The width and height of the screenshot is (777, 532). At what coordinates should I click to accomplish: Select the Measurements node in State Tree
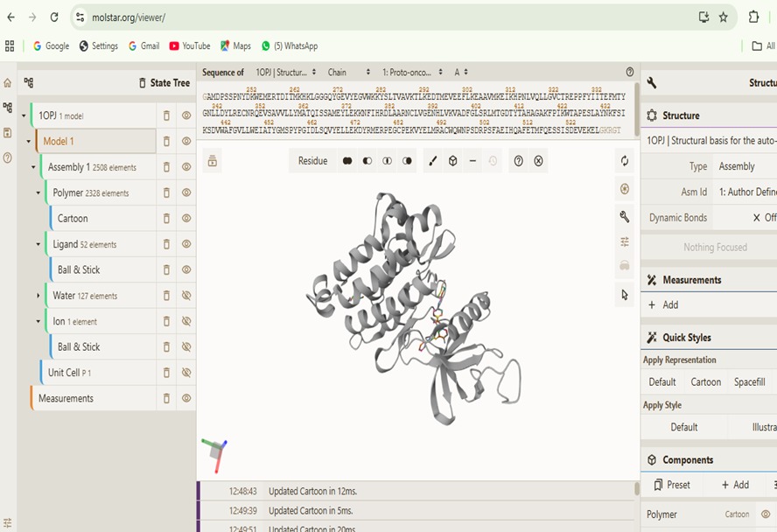click(66, 398)
